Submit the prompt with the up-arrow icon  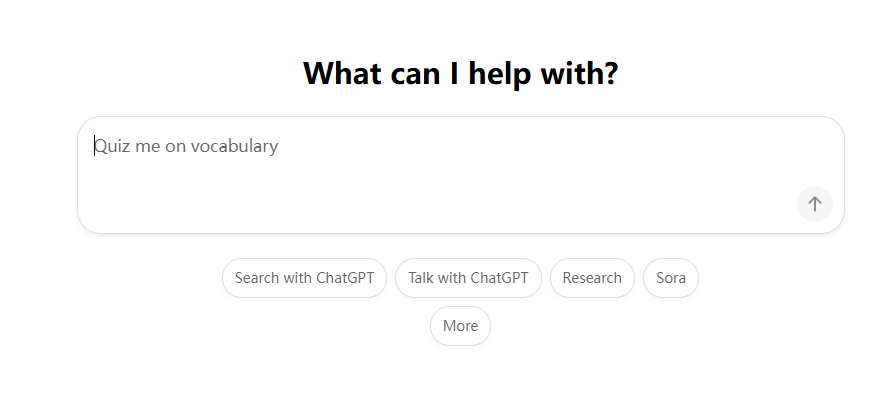814,204
